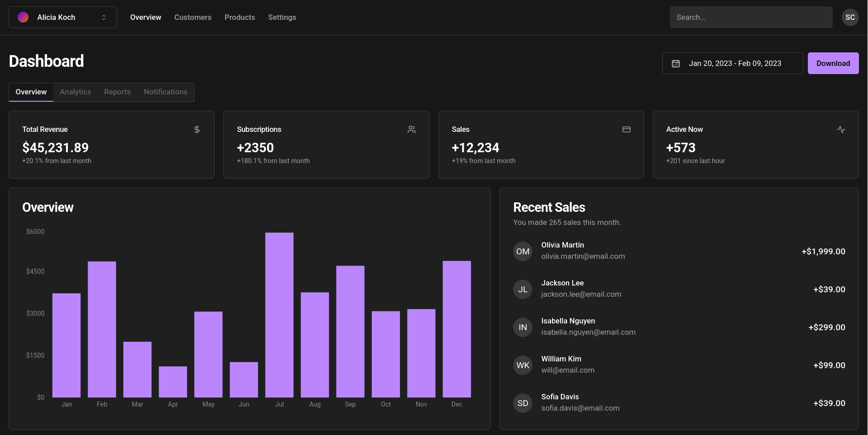Viewport: 868px width, 435px height.
Task: Click the Apr bar in Overview chart
Action: 173,382
